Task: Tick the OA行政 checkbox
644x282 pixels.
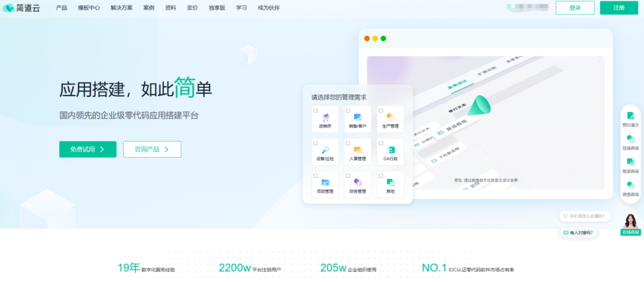Action: coord(380,143)
